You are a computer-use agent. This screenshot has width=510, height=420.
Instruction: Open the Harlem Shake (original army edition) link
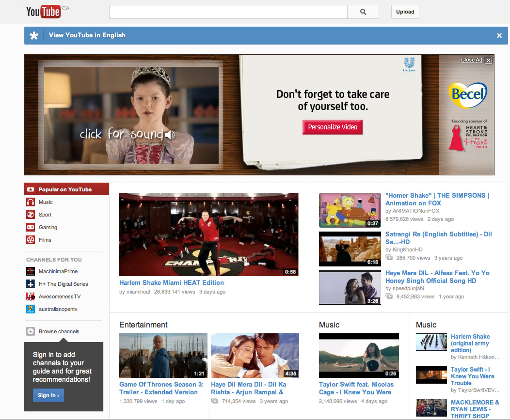tap(470, 343)
